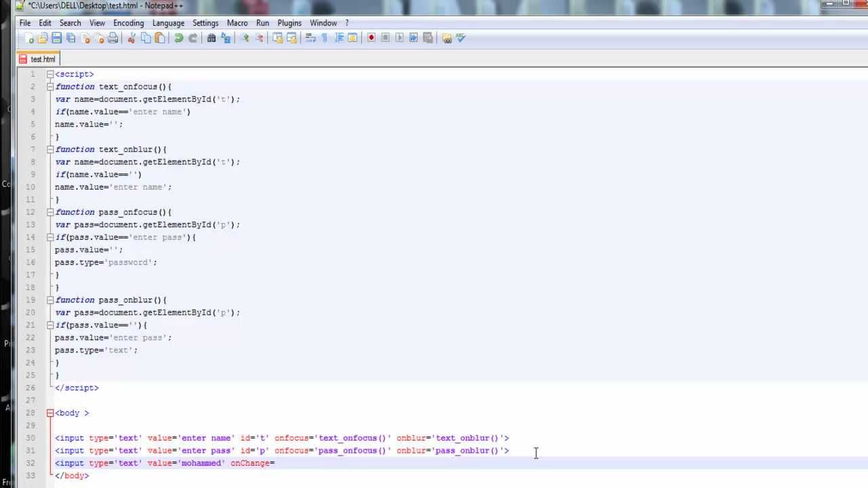Viewport: 868px width, 488px height.
Task: Collapse pass_onfocus function fold on line 12
Action: [x=50, y=212]
